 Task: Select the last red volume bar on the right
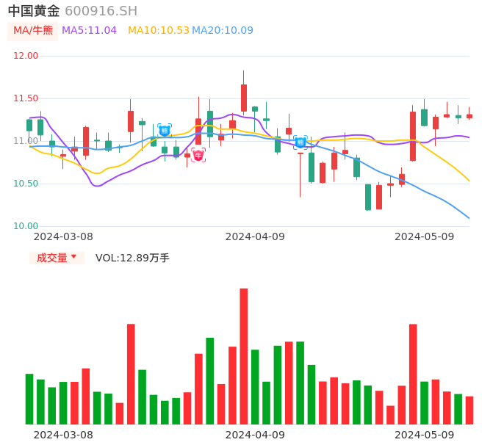[469, 410]
